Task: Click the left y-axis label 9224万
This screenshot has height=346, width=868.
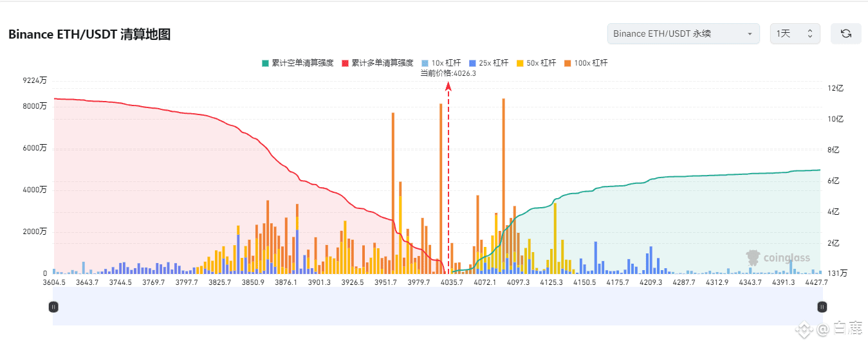Action: click(35, 81)
